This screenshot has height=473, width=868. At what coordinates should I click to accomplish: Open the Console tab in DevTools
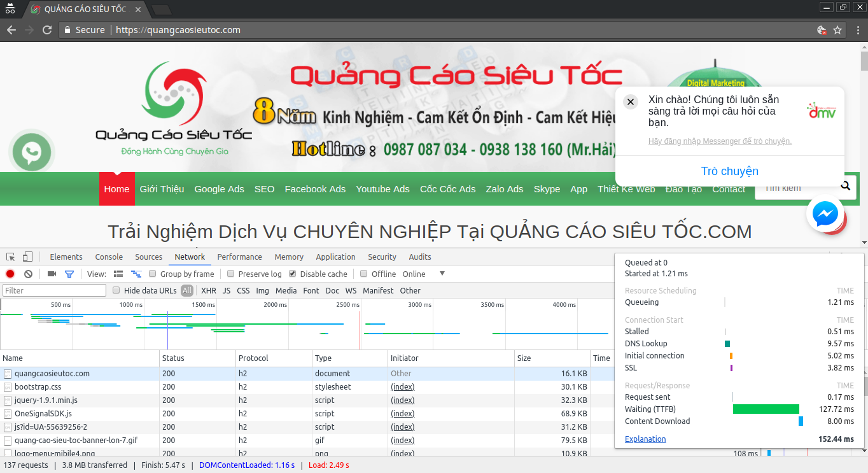click(x=109, y=257)
